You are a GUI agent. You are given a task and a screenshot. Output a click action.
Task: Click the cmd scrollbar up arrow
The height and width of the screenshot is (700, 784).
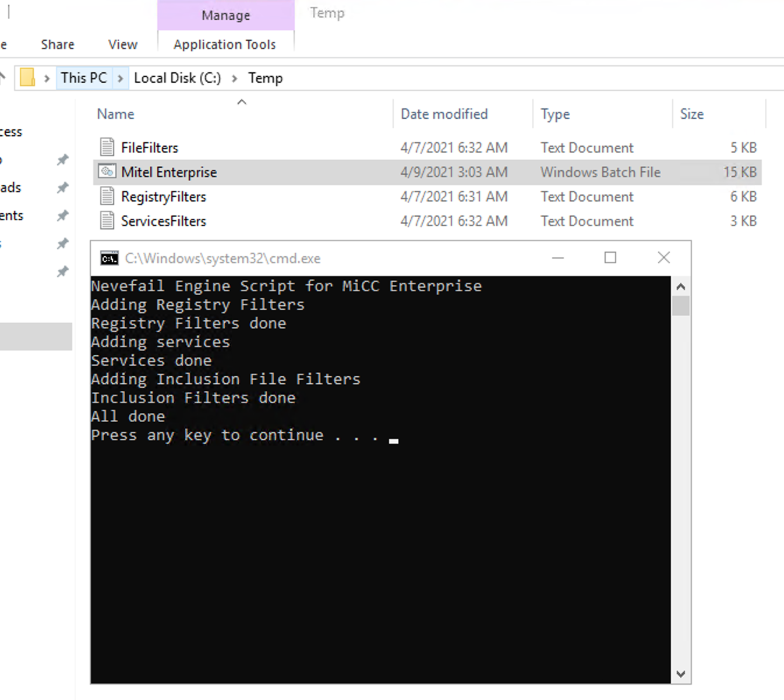coord(680,287)
